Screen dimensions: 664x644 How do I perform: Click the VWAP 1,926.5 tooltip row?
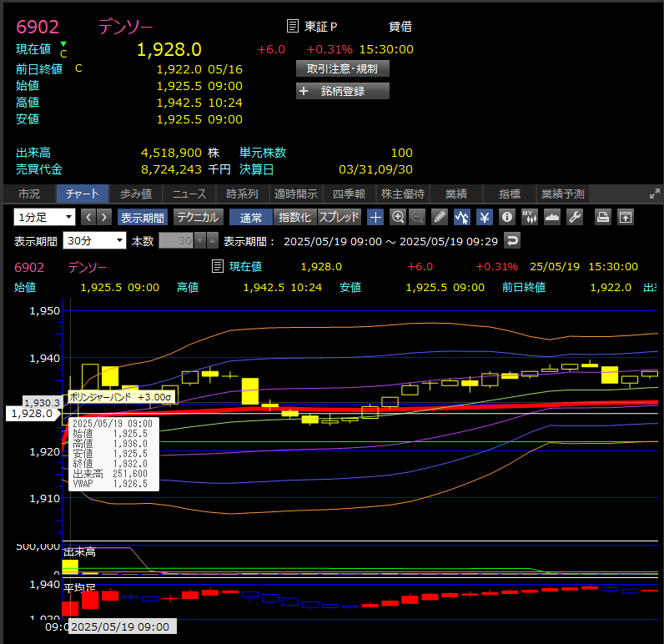pos(110,484)
